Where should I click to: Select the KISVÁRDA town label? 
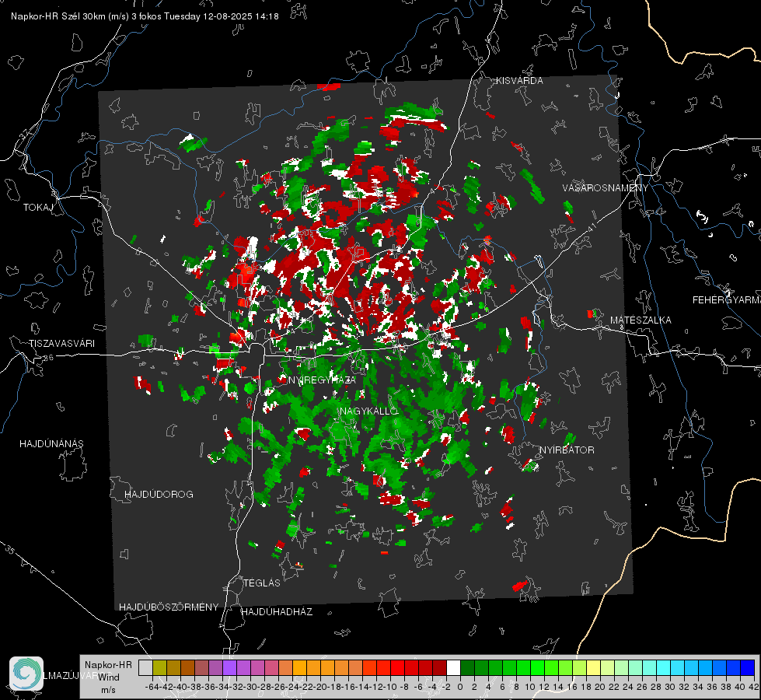[519, 81]
